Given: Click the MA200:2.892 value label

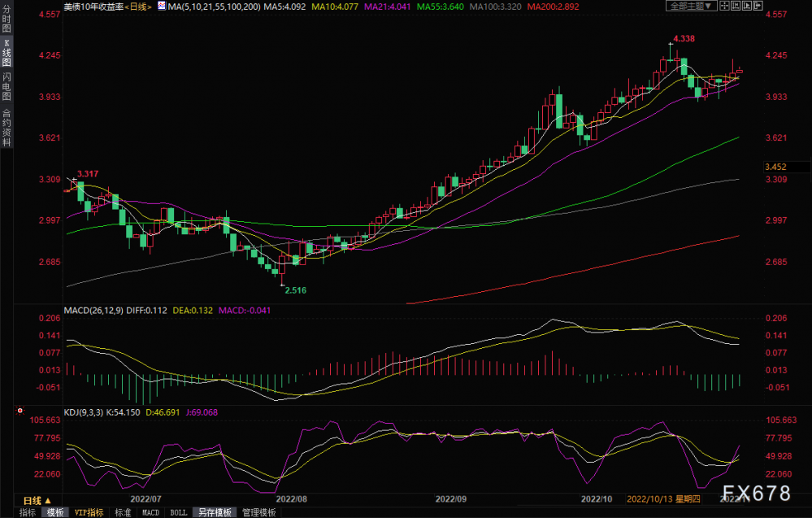Looking at the screenshot, I should 553,7.
